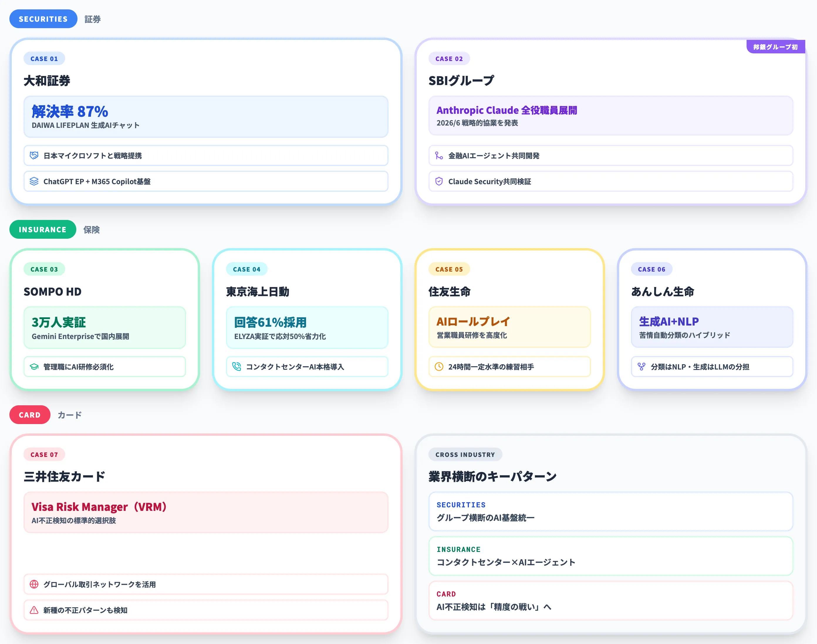Click the shield icon beside Claude Security共同検証
Image resolution: width=817 pixels, height=644 pixels.
[439, 181]
